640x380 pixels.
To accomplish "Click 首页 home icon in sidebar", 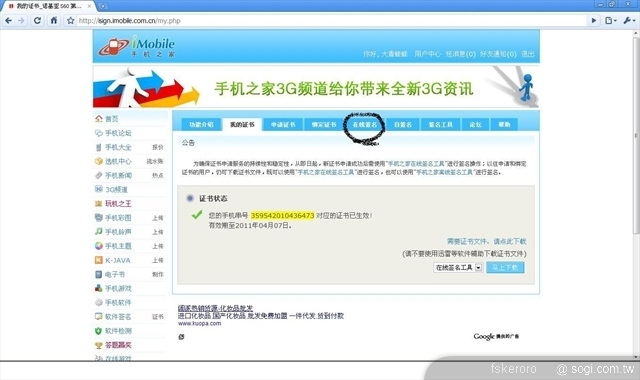I will point(98,119).
